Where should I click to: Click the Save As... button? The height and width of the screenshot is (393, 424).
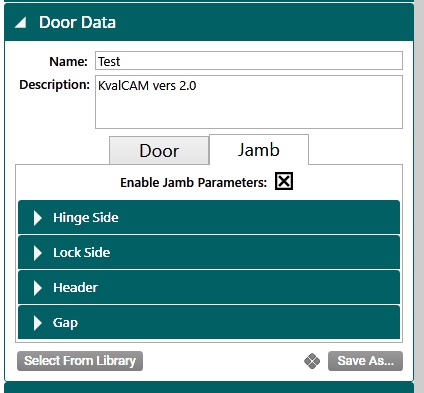365,361
